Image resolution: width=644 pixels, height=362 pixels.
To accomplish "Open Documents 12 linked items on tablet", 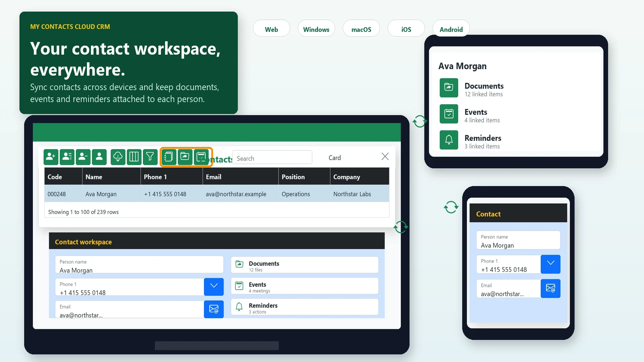I will tap(484, 89).
